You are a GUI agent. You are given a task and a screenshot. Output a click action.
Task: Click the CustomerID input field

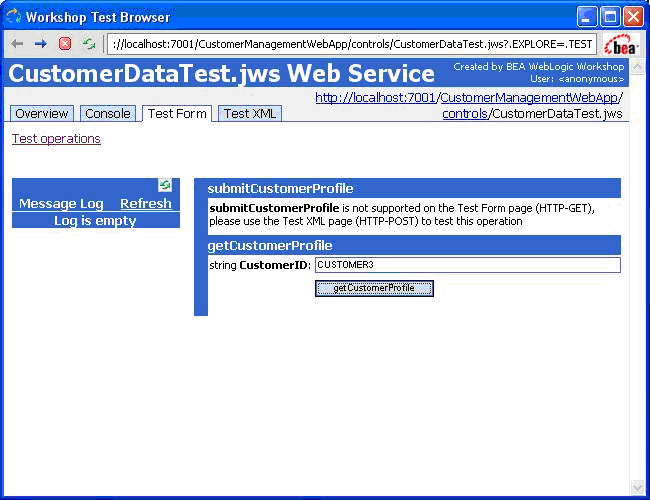click(x=468, y=265)
